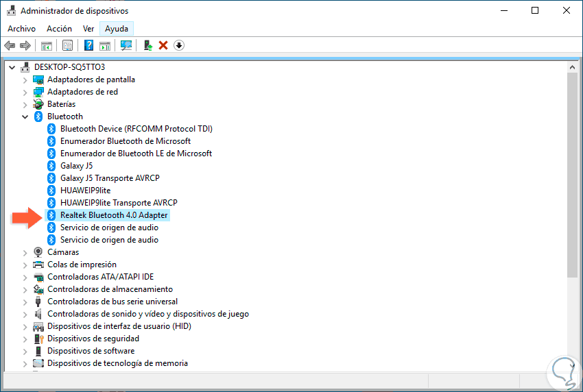This screenshot has width=583, height=392.
Task: Open the Ayuda menu
Action: [117, 29]
